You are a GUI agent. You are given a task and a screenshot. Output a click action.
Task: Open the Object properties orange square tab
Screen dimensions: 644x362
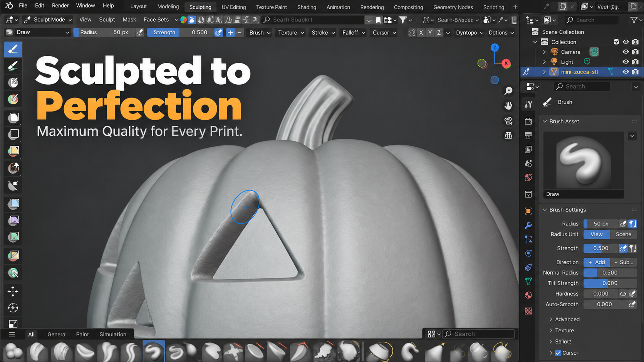[x=528, y=211]
